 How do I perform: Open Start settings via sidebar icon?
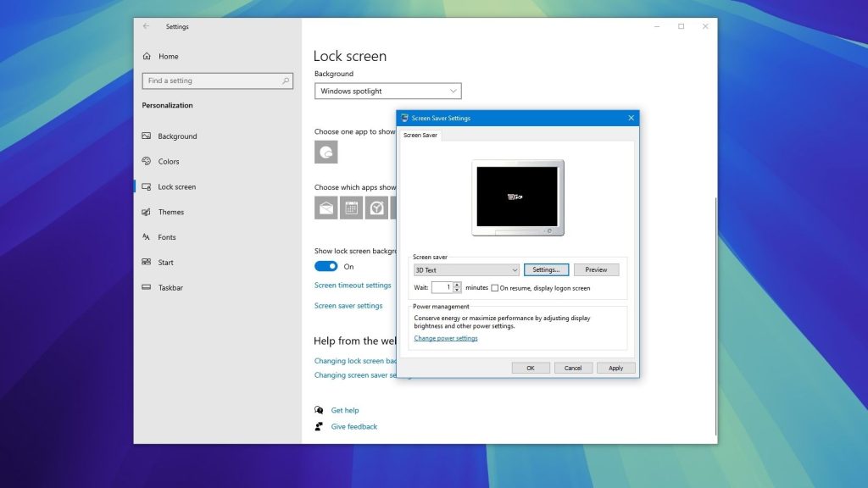pyautogui.click(x=148, y=262)
